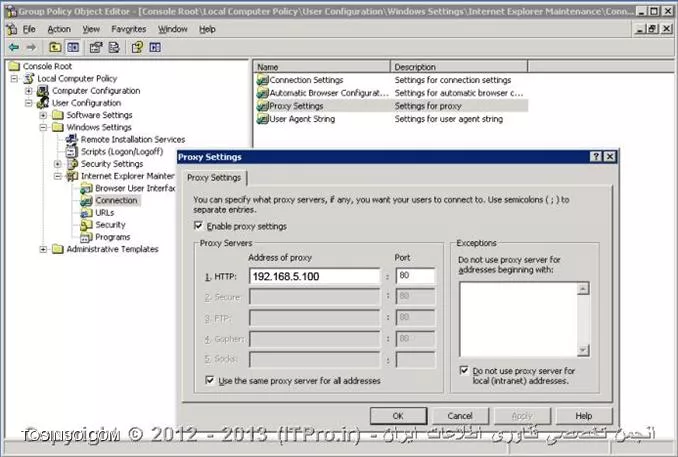Image resolution: width=678 pixels, height=457 pixels.
Task: Collapse the Local Computer Policy node
Action: (x=14, y=79)
